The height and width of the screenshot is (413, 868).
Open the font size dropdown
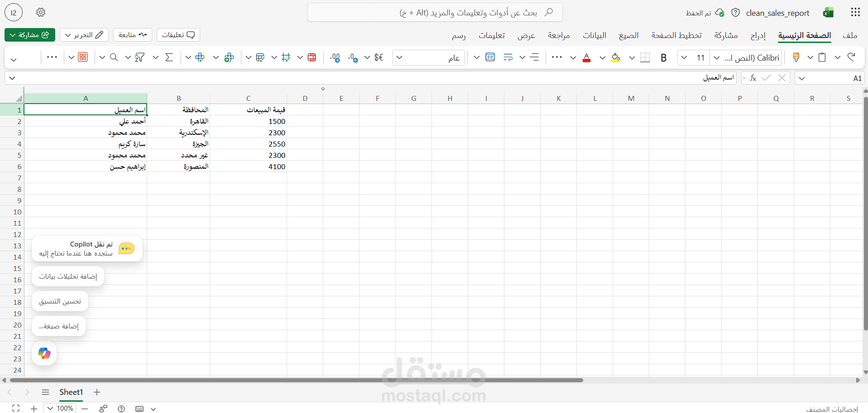click(684, 57)
